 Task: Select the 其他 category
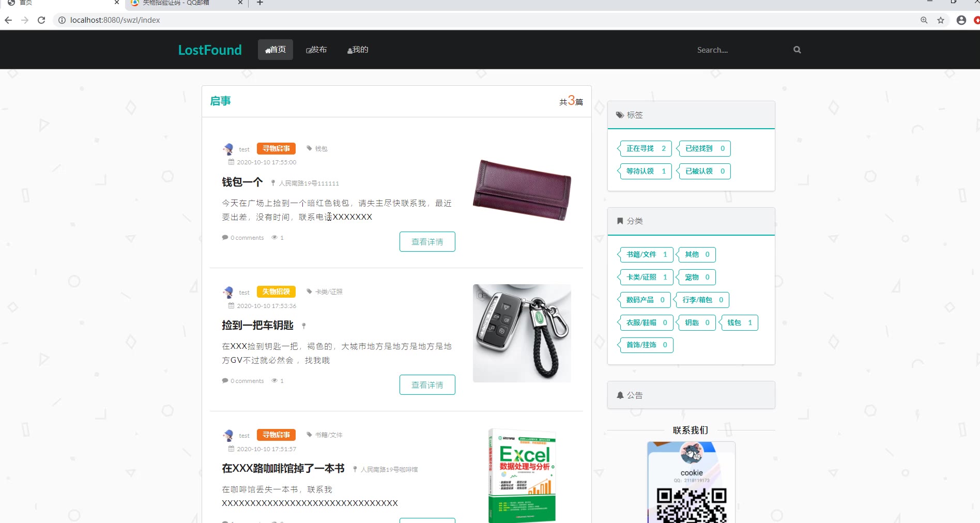(696, 254)
